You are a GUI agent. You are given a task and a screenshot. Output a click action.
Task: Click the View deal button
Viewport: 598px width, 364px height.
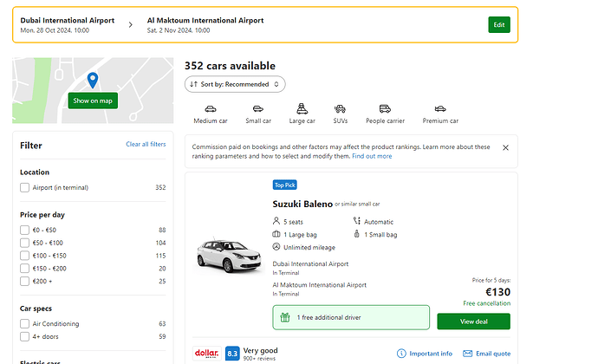(x=474, y=322)
